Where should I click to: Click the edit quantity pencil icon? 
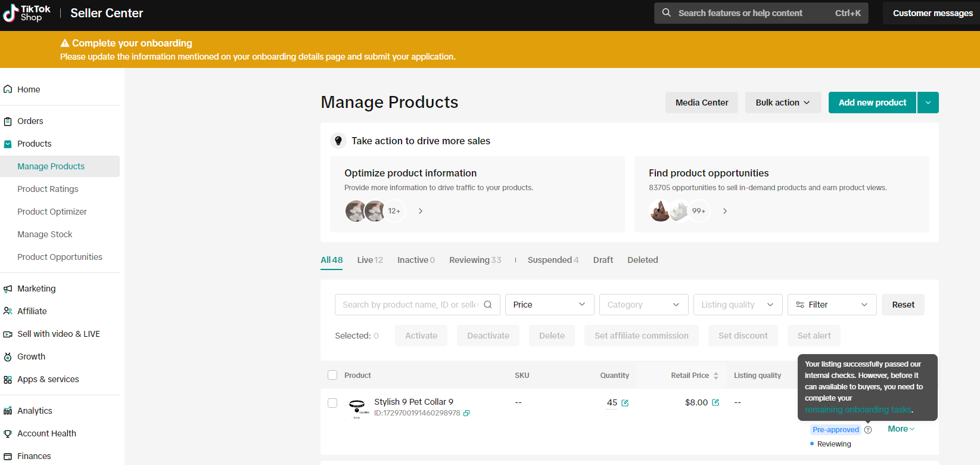625,403
